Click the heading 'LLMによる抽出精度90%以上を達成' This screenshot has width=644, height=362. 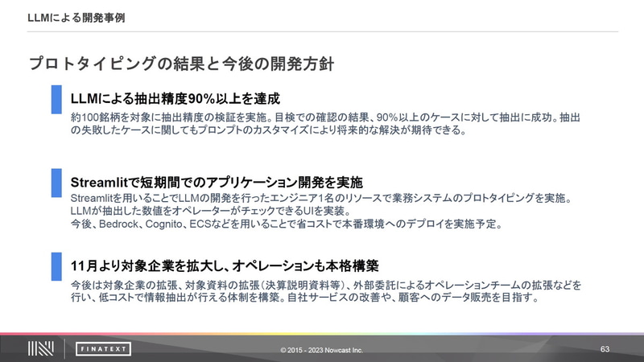[x=175, y=98]
